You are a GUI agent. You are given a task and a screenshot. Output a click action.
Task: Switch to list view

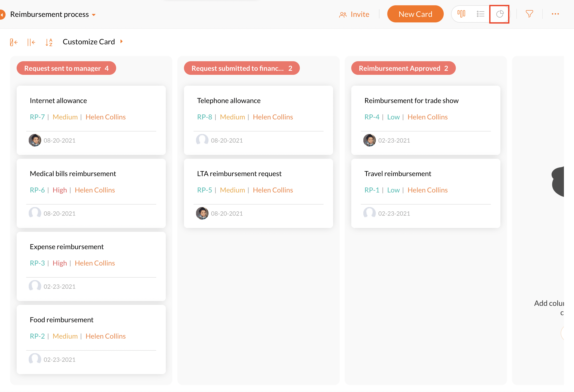pyautogui.click(x=480, y=14)
